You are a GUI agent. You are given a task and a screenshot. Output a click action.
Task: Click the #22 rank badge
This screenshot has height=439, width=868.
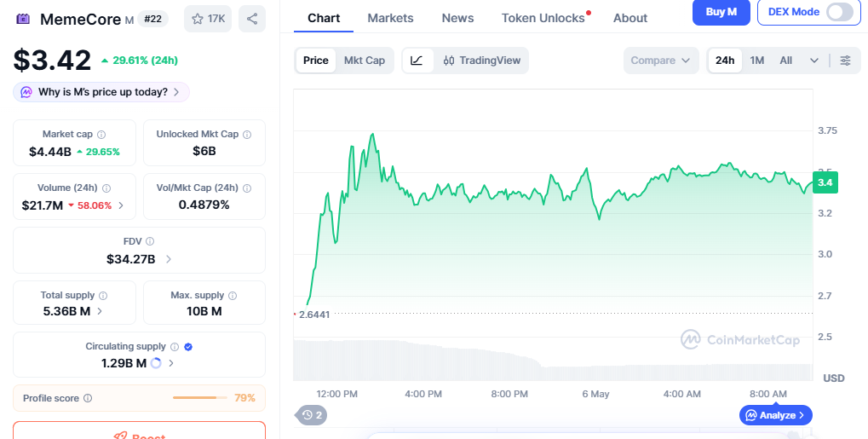pos(152,19)
